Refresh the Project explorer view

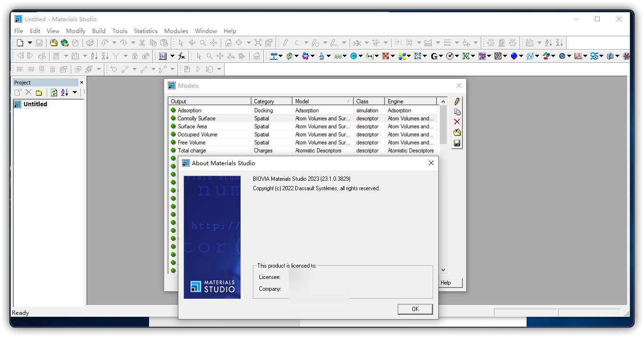coord(53,92)
